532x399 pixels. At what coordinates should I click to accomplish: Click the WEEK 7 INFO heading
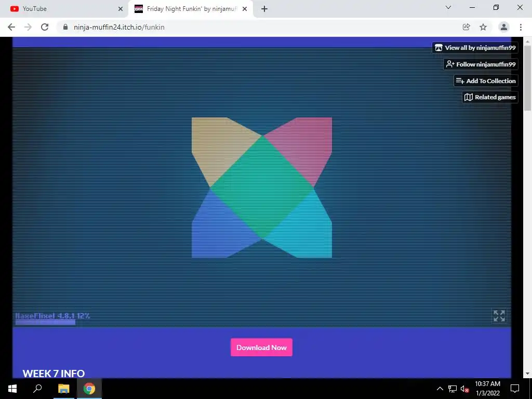pos(54,374)
